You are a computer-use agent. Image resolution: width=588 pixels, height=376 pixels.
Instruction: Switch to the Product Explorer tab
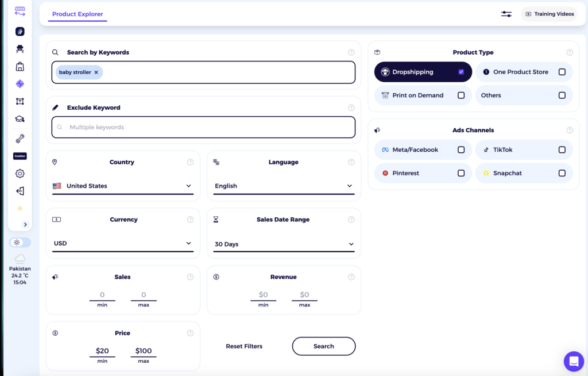[77, 14]
